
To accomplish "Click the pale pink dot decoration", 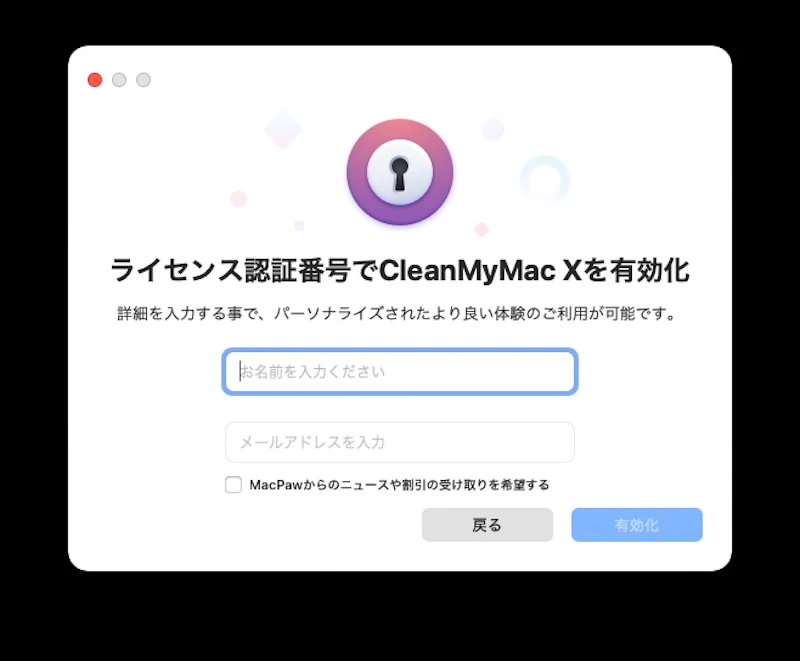I will [238, 198].
